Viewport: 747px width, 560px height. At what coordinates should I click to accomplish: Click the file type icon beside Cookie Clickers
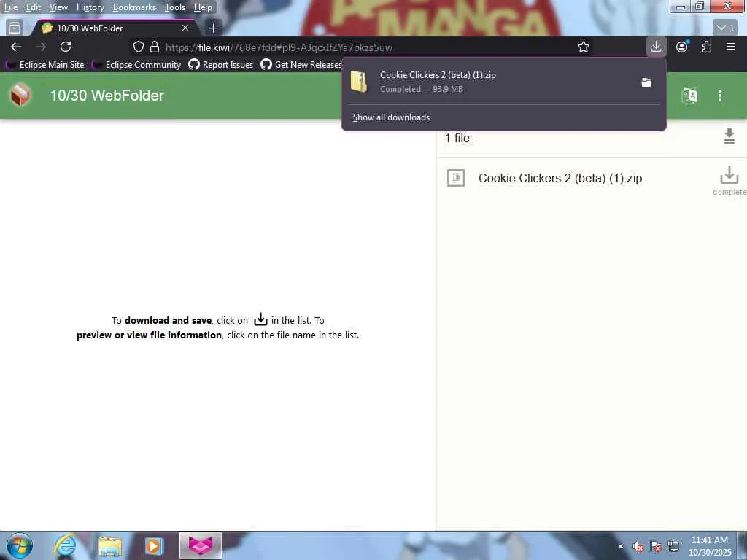click(x=455, y=178)
